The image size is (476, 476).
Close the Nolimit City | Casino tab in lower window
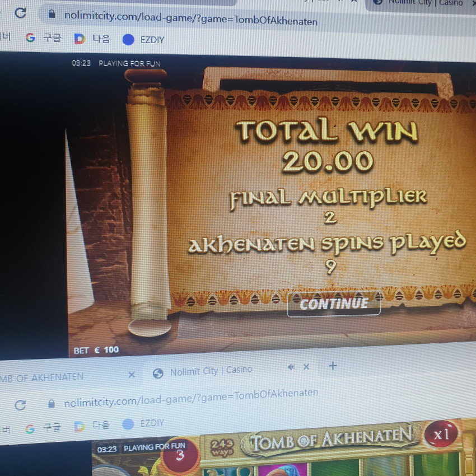click(x=306, y=367)
